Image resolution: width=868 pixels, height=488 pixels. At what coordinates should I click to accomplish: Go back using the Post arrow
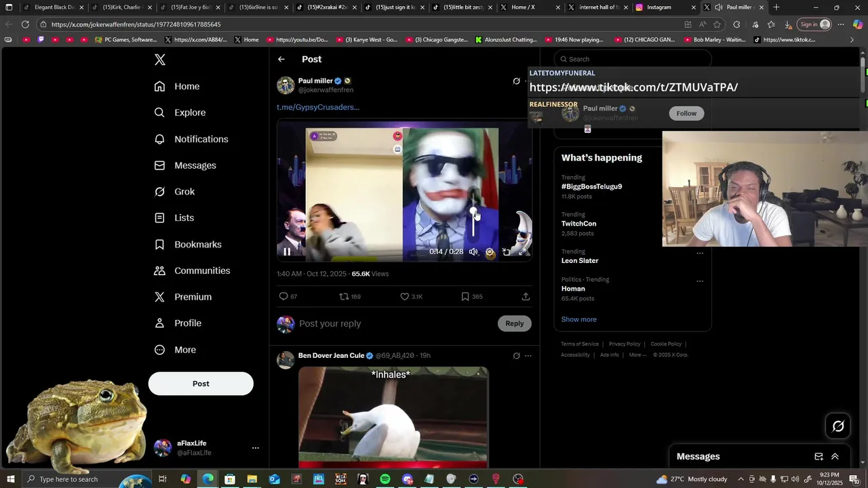click(x=281, y=60)
